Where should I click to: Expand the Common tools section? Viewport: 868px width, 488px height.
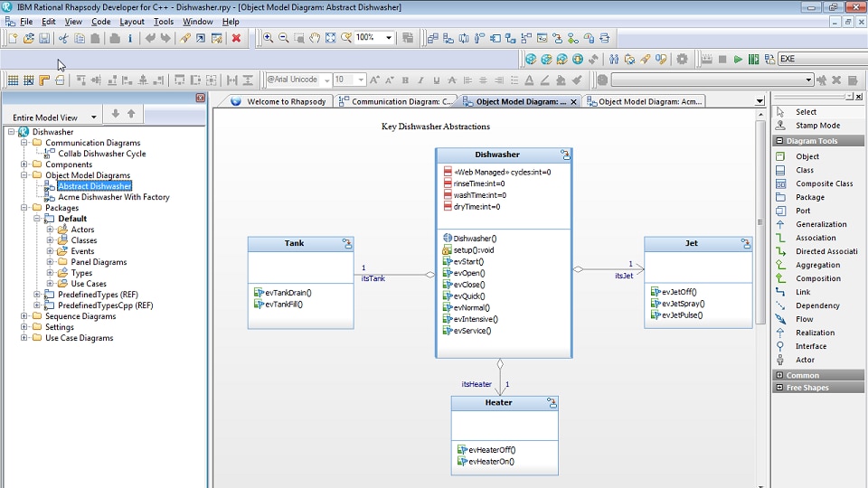click(x=779, y=375)
